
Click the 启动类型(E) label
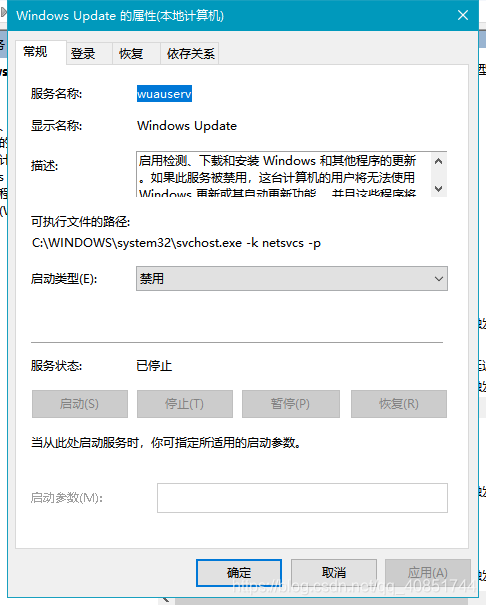pos(64,279)
